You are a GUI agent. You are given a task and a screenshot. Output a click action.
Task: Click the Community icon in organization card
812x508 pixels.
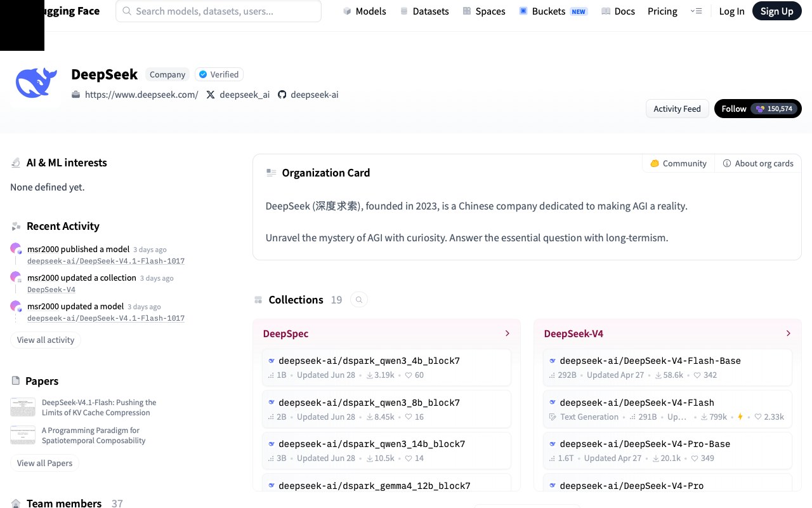(x=655, y=164)
